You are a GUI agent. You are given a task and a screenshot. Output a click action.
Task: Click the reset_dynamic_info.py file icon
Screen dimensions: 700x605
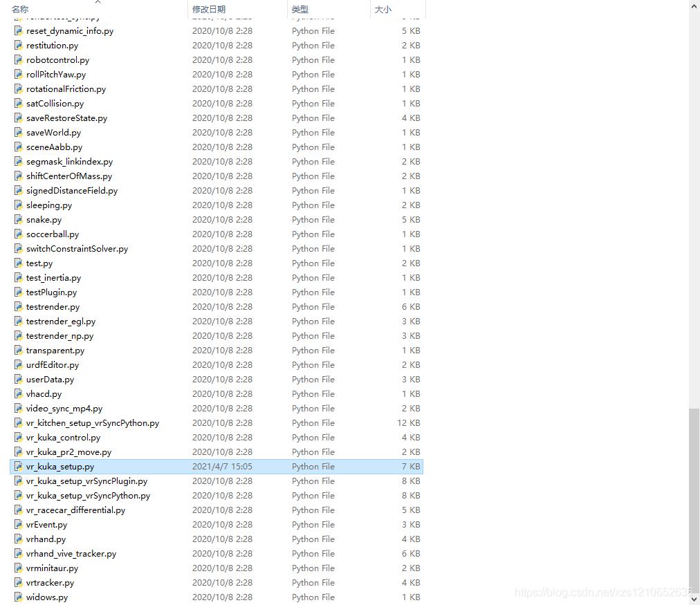pos(18,31)
